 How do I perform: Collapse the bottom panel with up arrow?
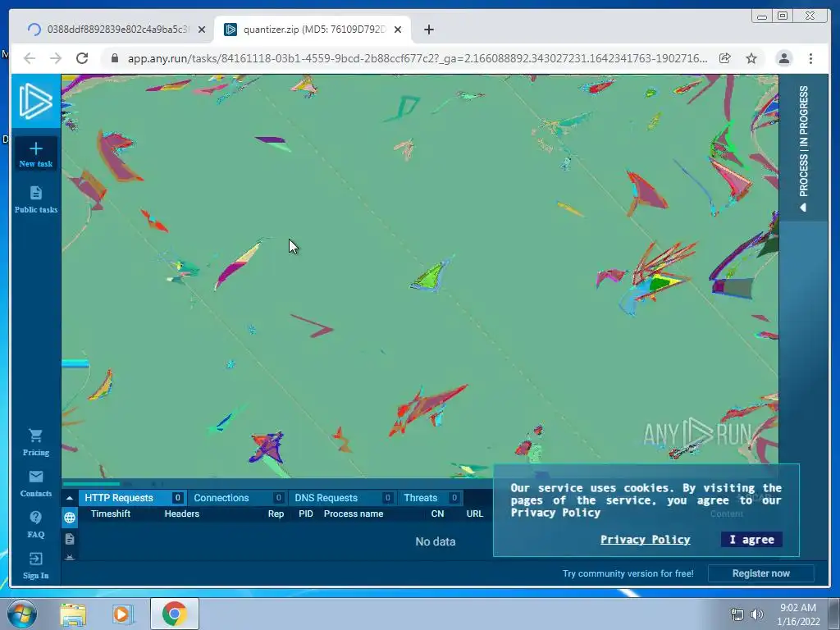(70, 498)
